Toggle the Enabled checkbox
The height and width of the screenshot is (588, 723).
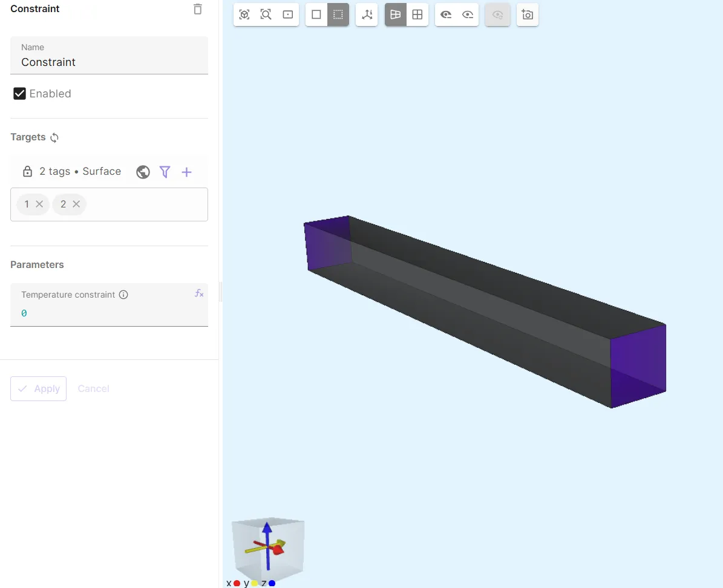tap(20, 94)
